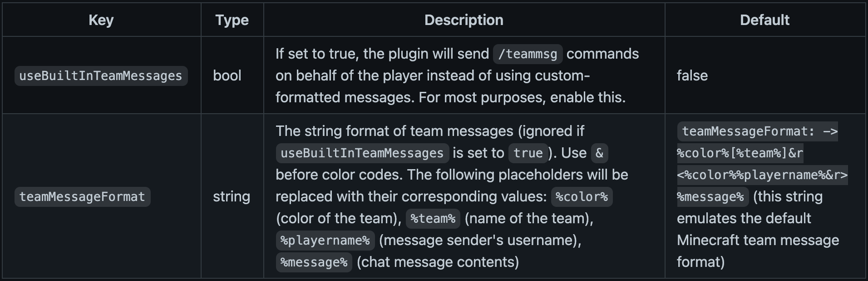Click the /teammsg inline code
The height and width of the screenshot is (281, 868).
528,54
